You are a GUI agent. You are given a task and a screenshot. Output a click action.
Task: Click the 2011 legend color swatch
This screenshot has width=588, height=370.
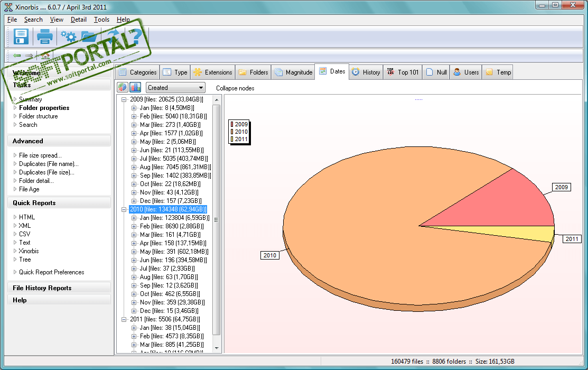coord(232,139)
